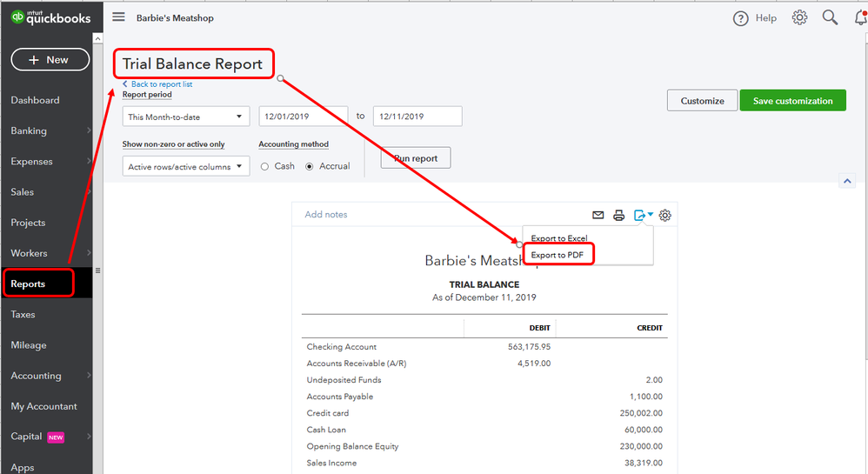Click the DEBIT column header

point(539,328)
